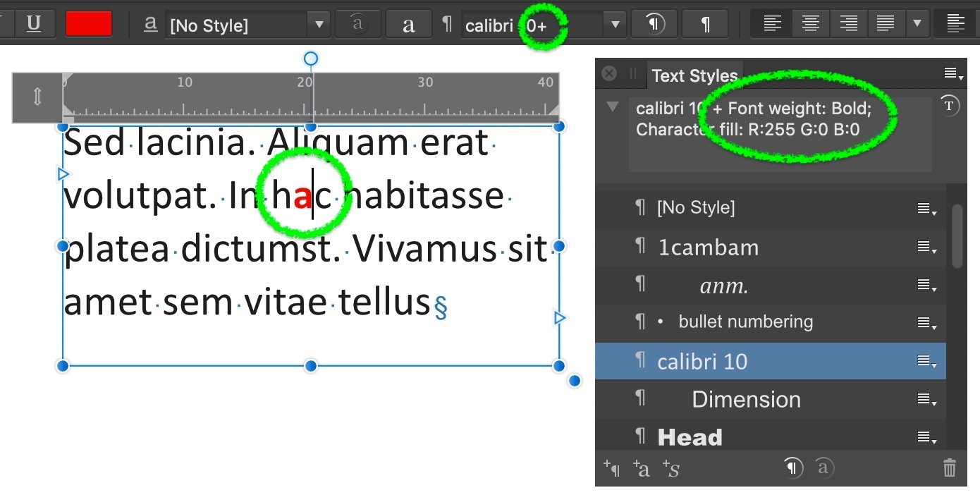Delete selected style with trash icon
The width and height of the screenshot is (980, 495).
point(949,468)
